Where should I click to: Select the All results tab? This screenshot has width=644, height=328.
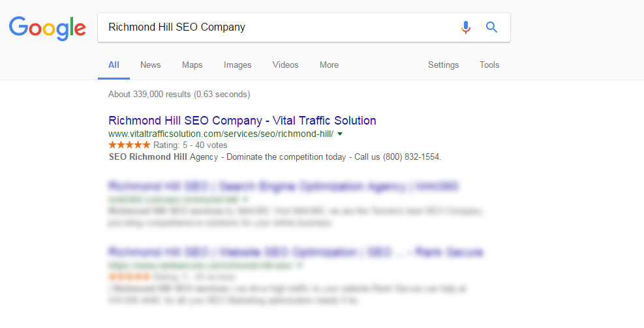point(114,65)
